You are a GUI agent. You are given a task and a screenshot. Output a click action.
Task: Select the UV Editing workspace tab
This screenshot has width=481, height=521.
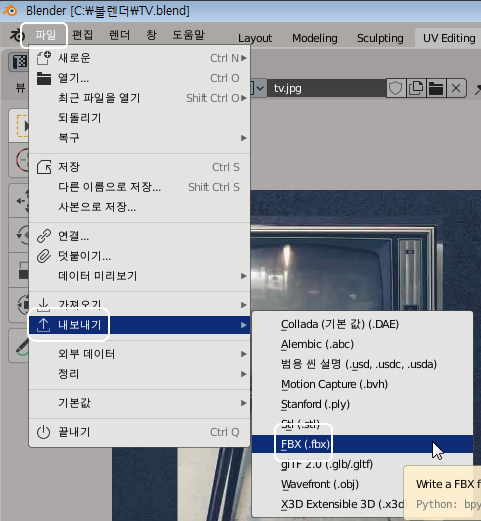click(449, 38)
